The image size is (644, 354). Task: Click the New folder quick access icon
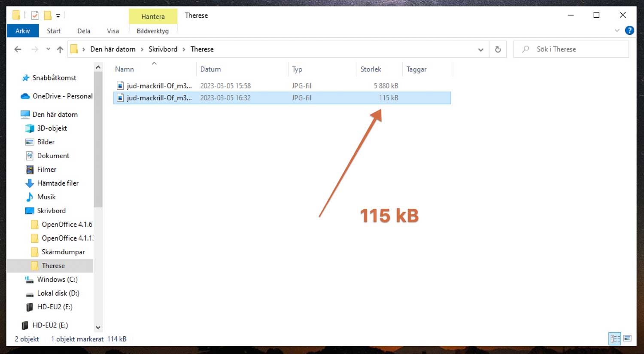pos(48,15)
